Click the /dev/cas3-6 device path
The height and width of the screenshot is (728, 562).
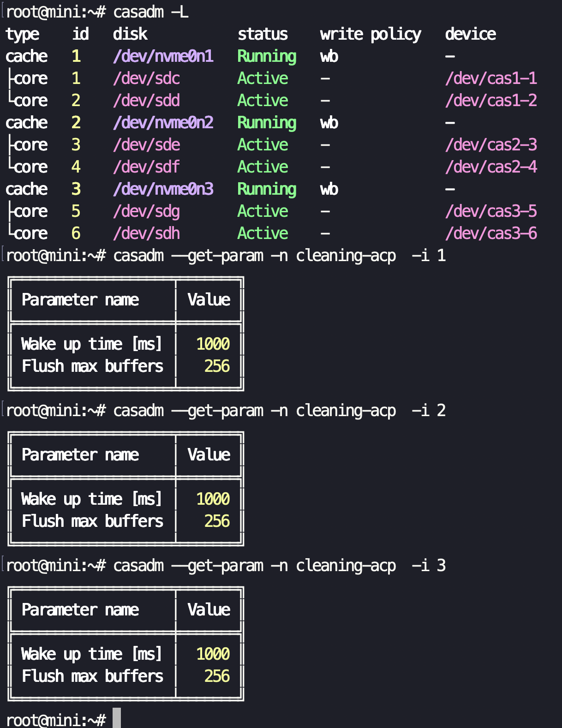[491, 233]
